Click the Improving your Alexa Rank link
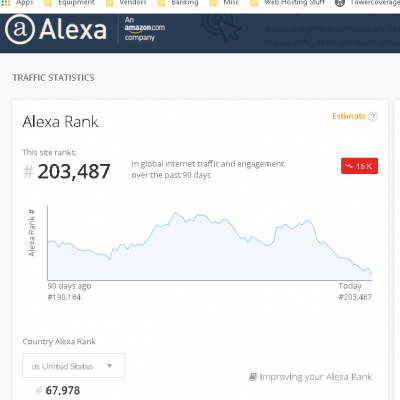Viewport: 400px width, 400px height. tap(315, 377)
